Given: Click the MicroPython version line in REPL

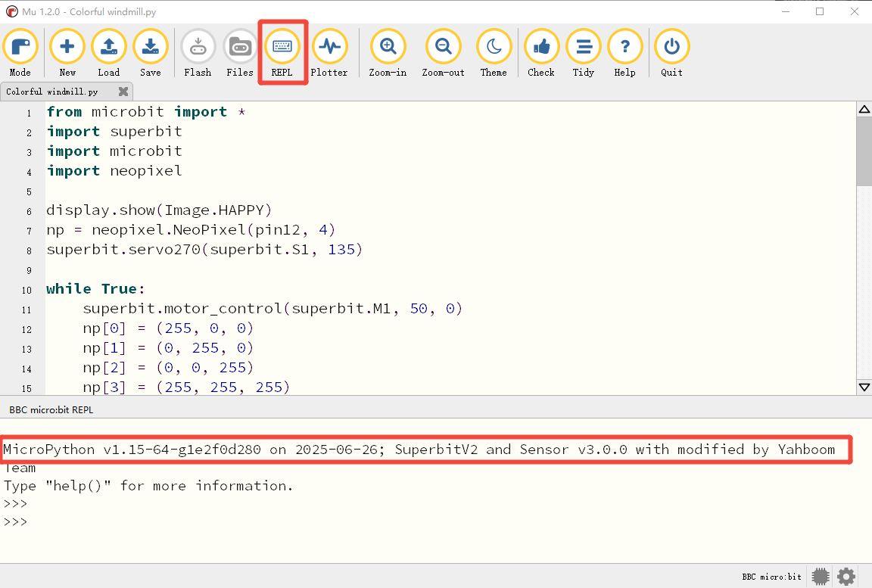Looking at the screenshot, I should click(x=419, y=450).
